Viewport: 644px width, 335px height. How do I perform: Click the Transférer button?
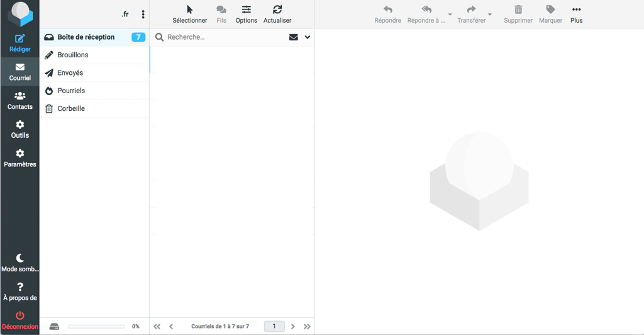pyautogui.click(x=472, y=14)
